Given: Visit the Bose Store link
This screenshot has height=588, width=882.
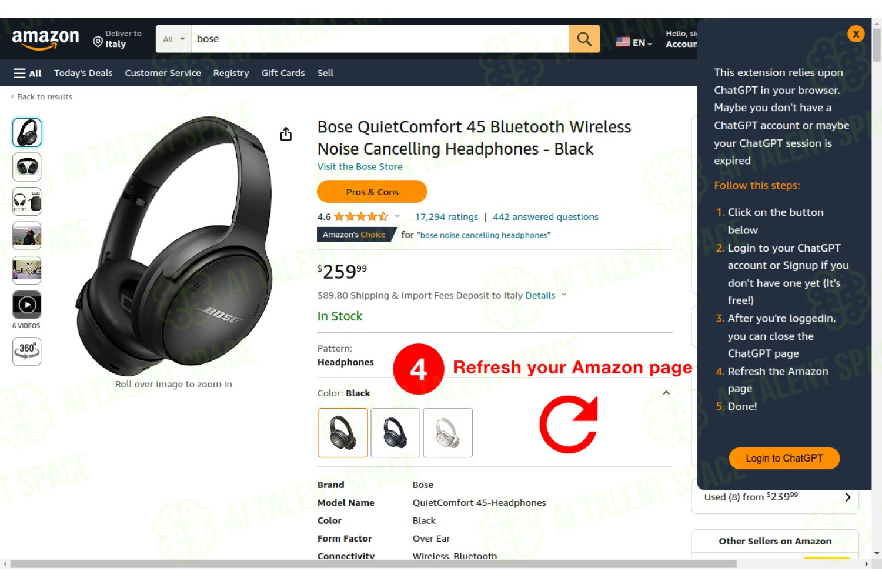Looking at the screenshot, I should click(x=360, y=166).
